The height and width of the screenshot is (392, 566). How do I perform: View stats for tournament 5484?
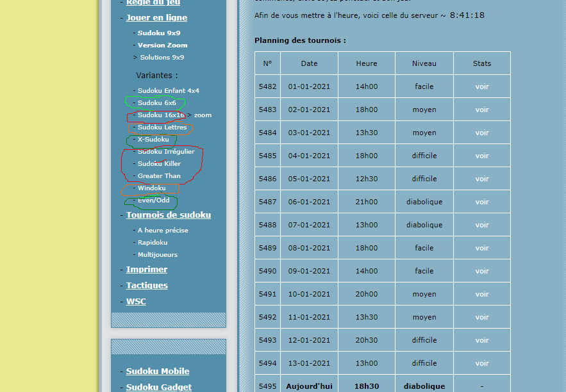click(x=482, y=133)
